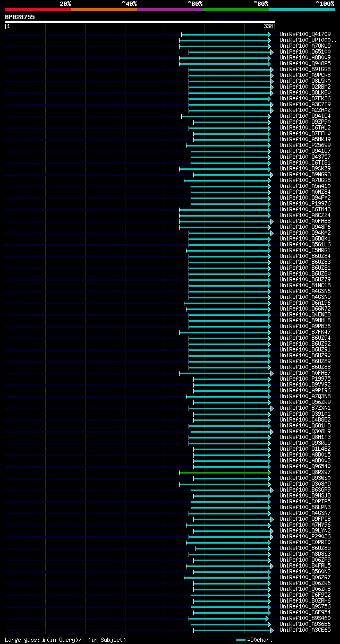
Task: Click the UniRef100_Q308L9 label
Action: tap(305, 432)
